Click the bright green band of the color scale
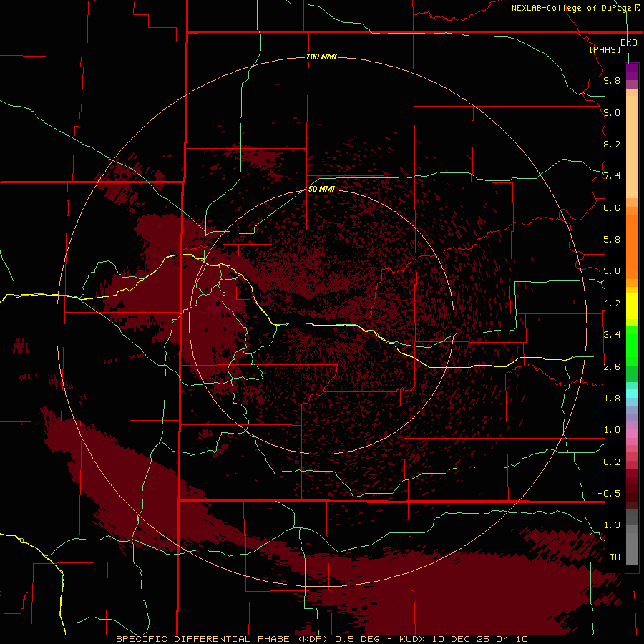 632,345
